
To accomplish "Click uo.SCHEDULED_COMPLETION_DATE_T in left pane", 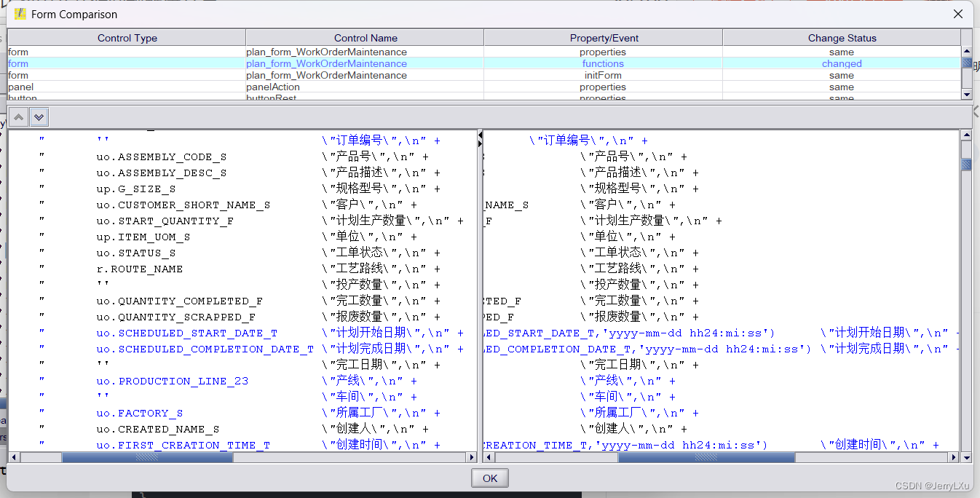I will click(205, 349).
